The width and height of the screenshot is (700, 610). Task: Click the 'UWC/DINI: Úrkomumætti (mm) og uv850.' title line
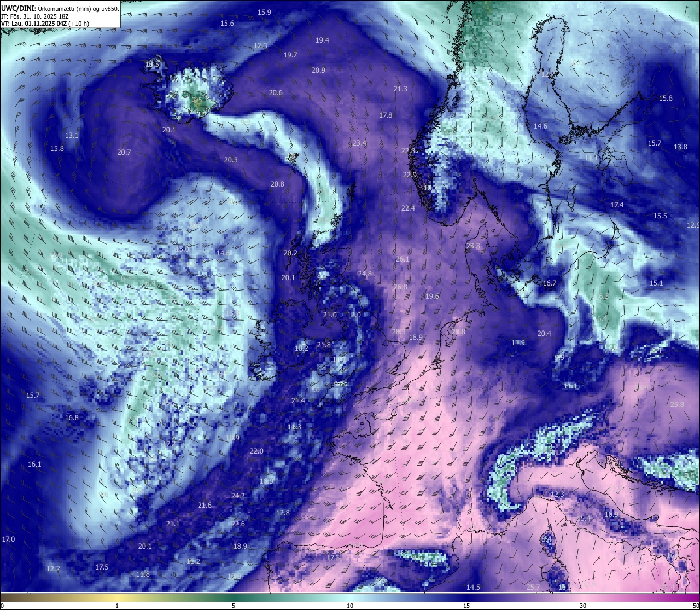click(x=60, y=8)
